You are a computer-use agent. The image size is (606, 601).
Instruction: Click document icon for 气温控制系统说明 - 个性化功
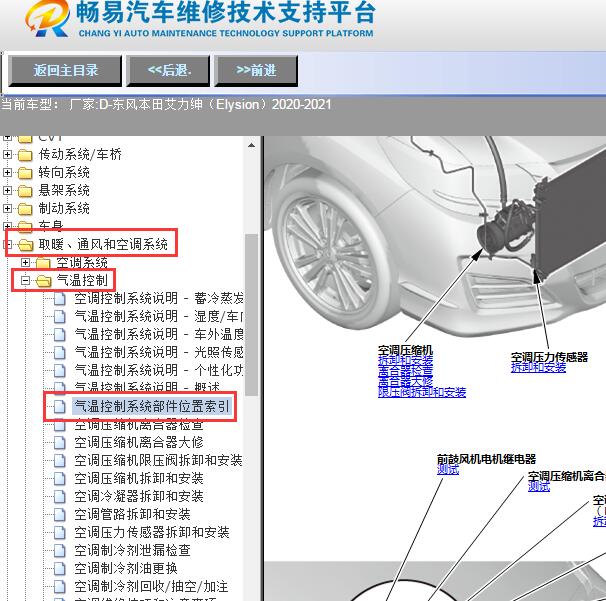[60, 370]
